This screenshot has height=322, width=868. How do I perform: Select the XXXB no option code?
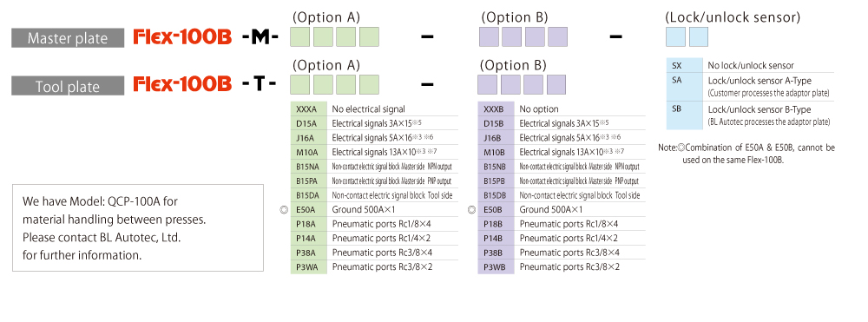pos(496,109)
